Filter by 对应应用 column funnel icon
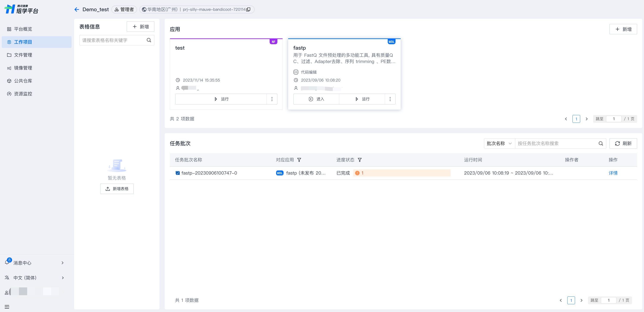Viewport: 644px width, 312px height. [299, 160]
